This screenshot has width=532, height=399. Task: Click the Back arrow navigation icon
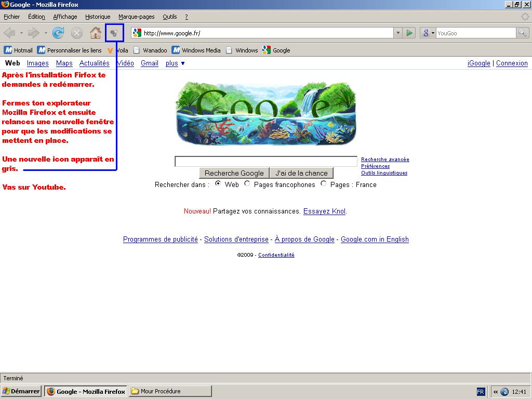point(9,33)
